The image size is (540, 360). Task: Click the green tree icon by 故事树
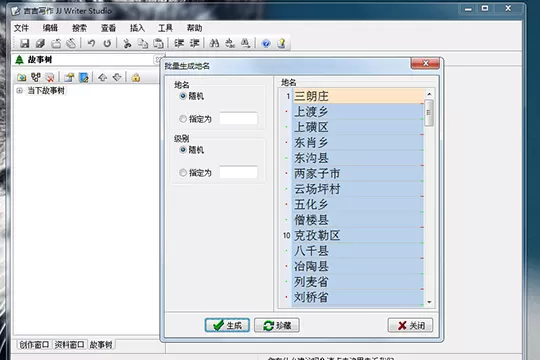(x=20, y=60)
